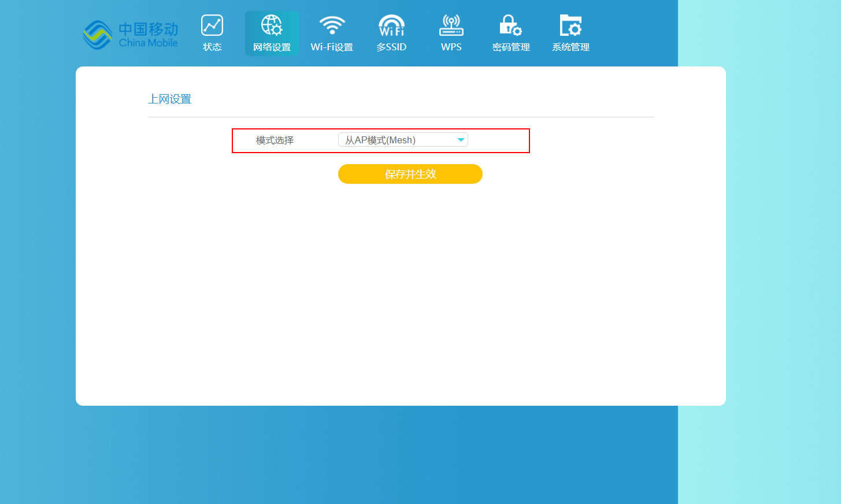Click the 上网设置 section heading
The image size is (841, 504).
(x=169, y=99)
